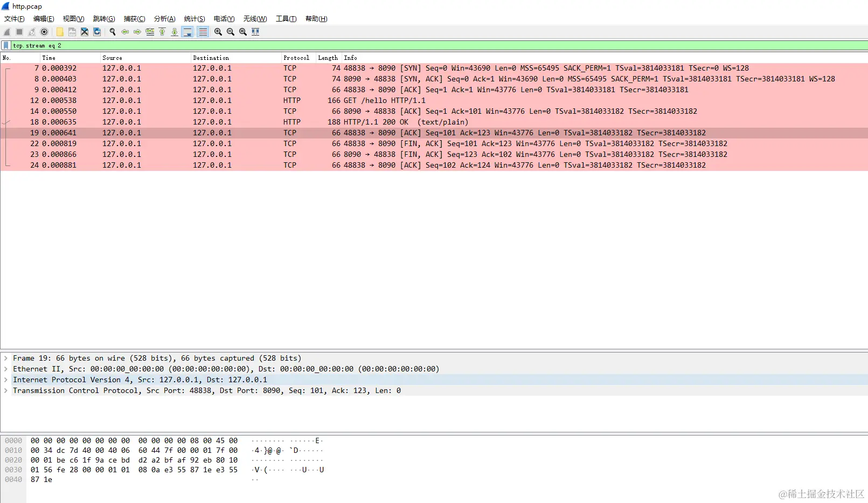This screenshot has height=503, width=868.
Task: Select packet 14 at time 0.000550
Action: [x=434, y=112]
